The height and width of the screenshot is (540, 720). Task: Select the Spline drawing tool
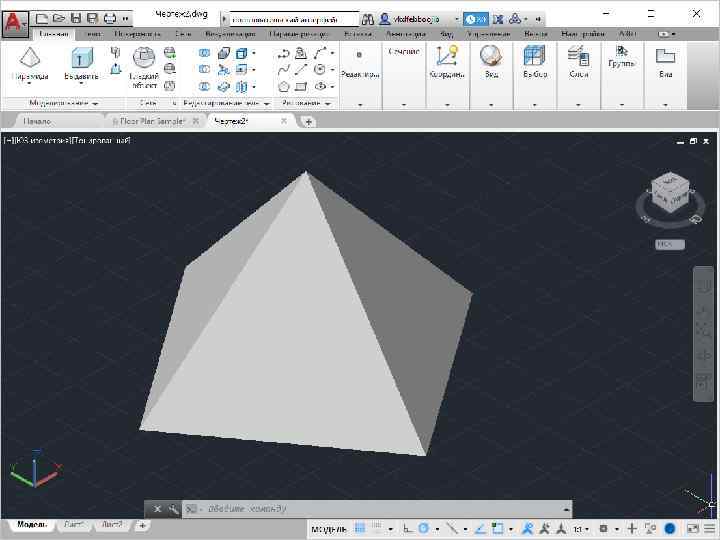[283, 70]
